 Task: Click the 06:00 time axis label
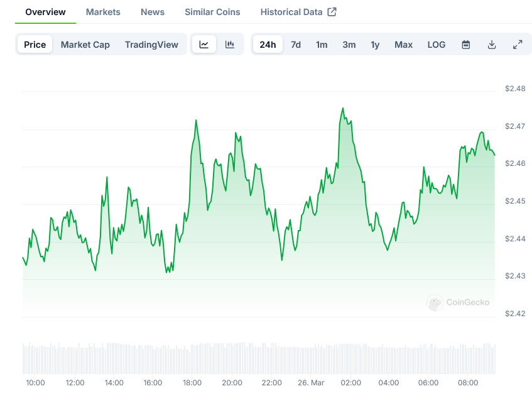pyautogui.click(x=428, y=383)
